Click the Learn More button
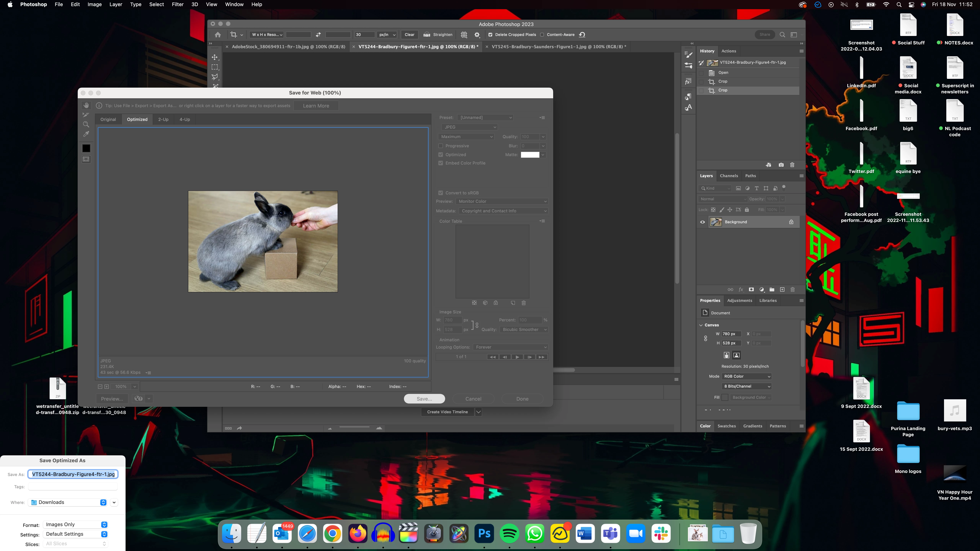 [x=316, y=106]
